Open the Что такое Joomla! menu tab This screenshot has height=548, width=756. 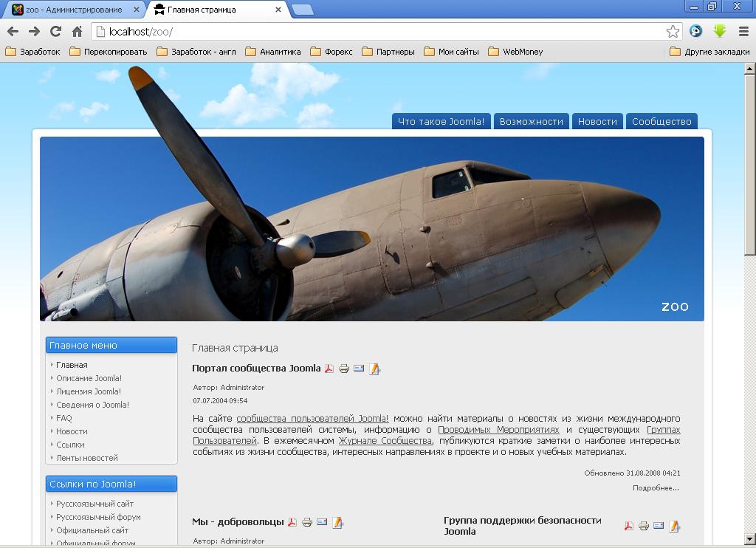441,122
